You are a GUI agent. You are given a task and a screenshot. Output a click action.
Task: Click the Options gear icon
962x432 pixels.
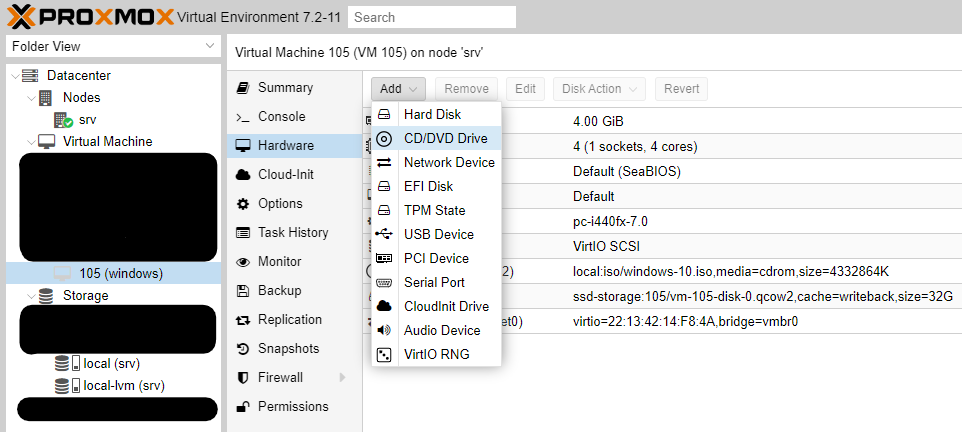(243, 204)
